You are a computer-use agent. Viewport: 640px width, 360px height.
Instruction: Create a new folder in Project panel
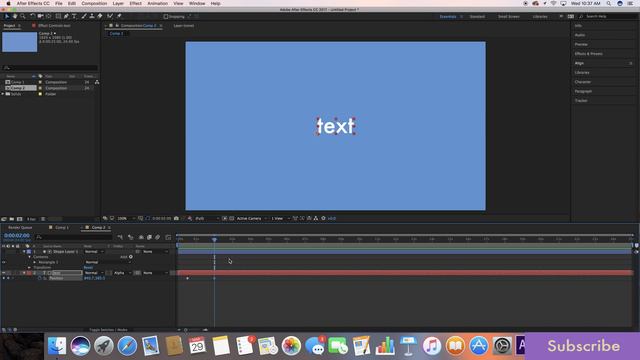click(x=11, y=219)
